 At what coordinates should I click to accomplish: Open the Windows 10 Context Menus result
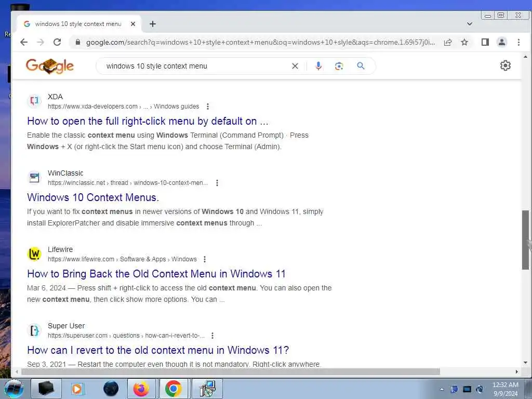coord(93,197)
